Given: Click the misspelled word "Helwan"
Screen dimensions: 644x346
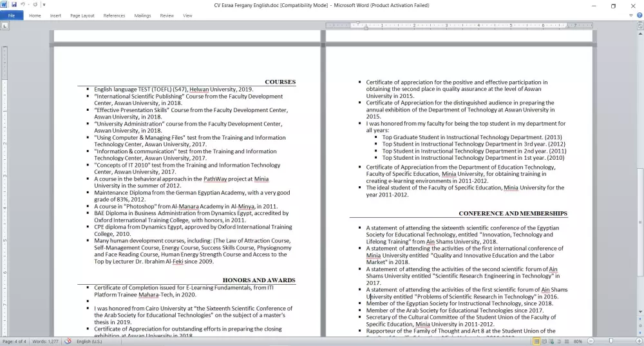Looking at the screenshot, I should 199,89.
